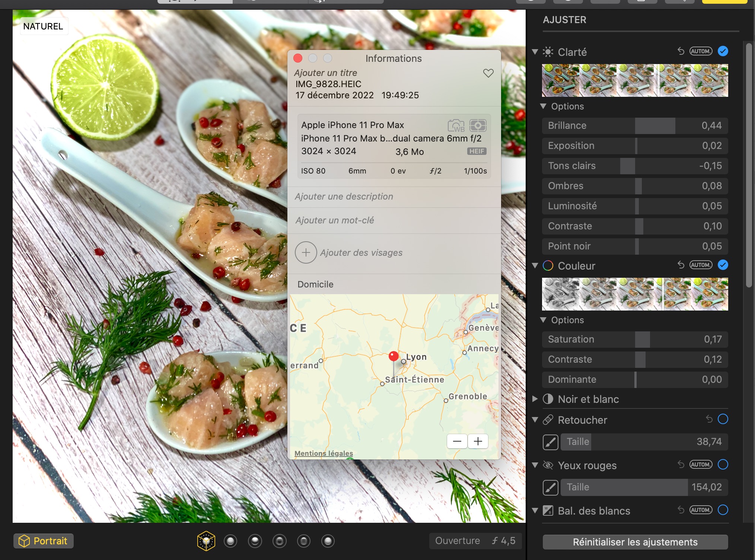755x560 pixels.
Task: Click the white balance camera icon
Action: 456,125
